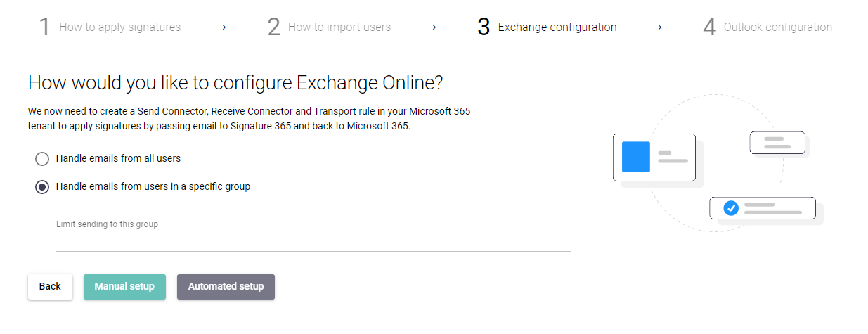
Task: Click the step number 4 icon
Action: pos(710,27)
